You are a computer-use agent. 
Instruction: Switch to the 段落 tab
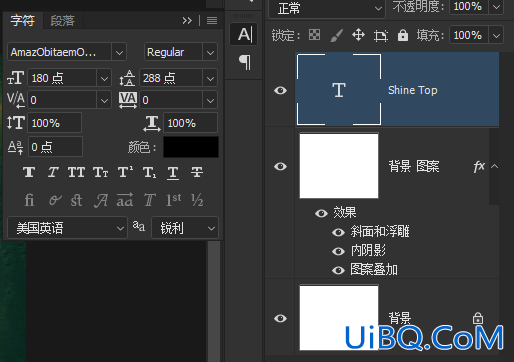[x=62, y=21]
